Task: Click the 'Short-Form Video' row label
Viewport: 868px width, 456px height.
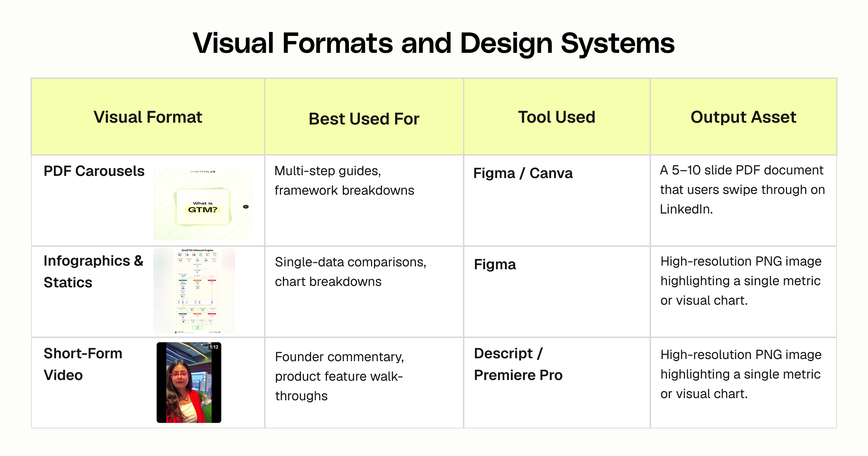Action: (x=83, y=364)
